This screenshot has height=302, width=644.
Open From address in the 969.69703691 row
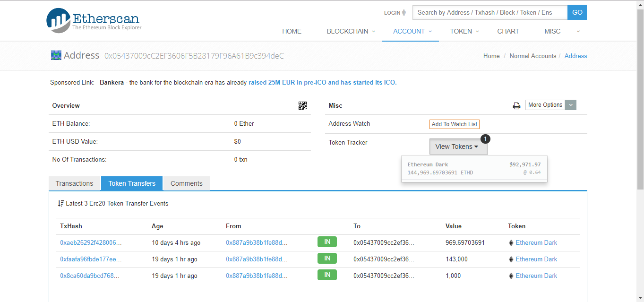(x=257, y=243)
